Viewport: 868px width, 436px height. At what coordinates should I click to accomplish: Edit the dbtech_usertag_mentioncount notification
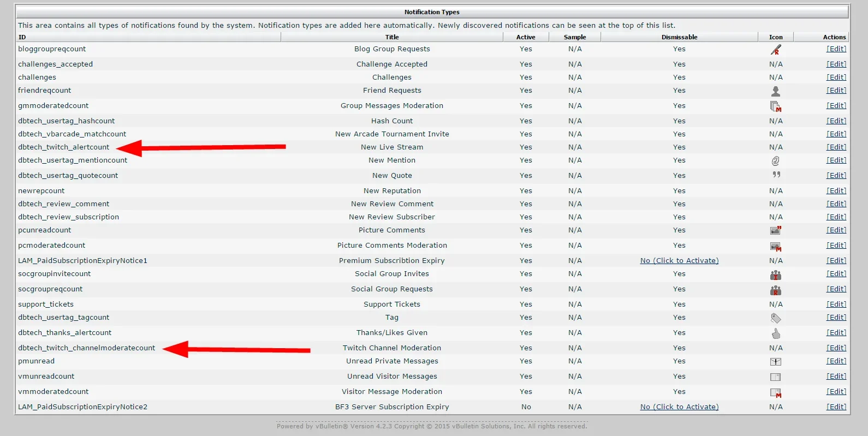(x=836, y=160)
